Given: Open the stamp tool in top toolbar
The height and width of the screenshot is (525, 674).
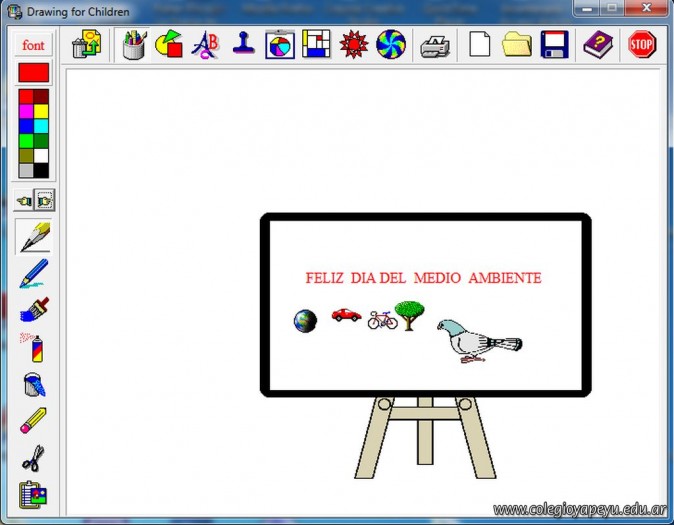Looking at the screenshot, I should (x=243, y=45).
